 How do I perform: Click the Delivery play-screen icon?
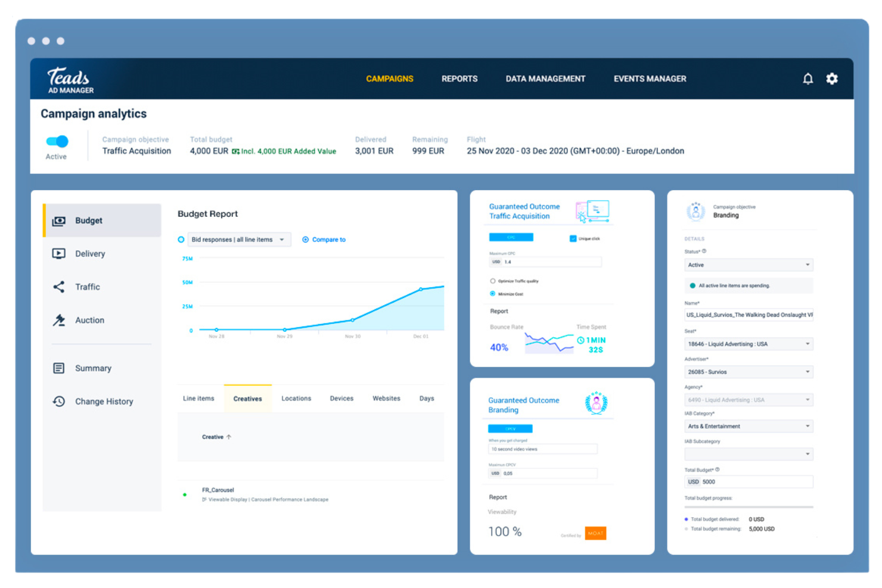[x=58, y=254]
